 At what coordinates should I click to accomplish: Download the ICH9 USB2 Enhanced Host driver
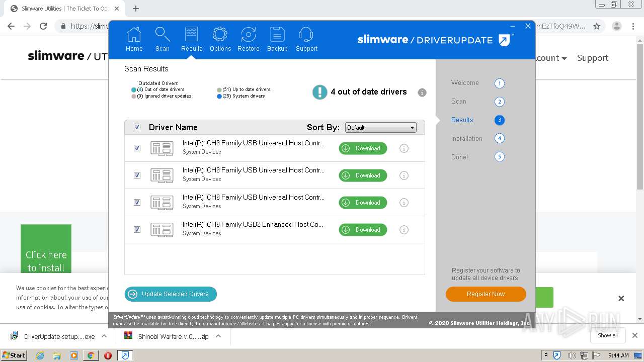coord(363,230)
